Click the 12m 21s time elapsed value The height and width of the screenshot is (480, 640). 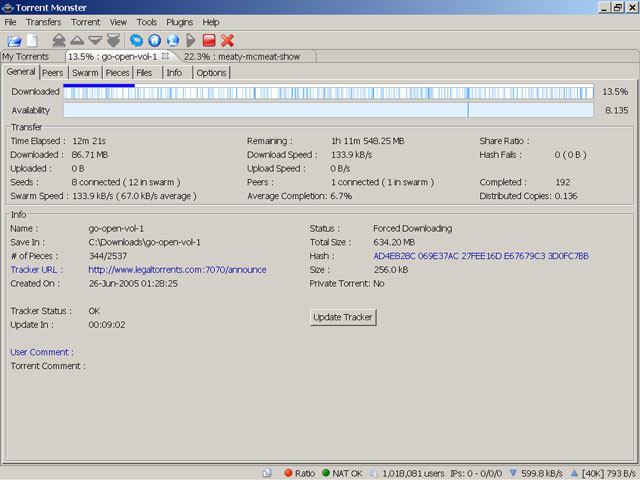coord(89,141)
